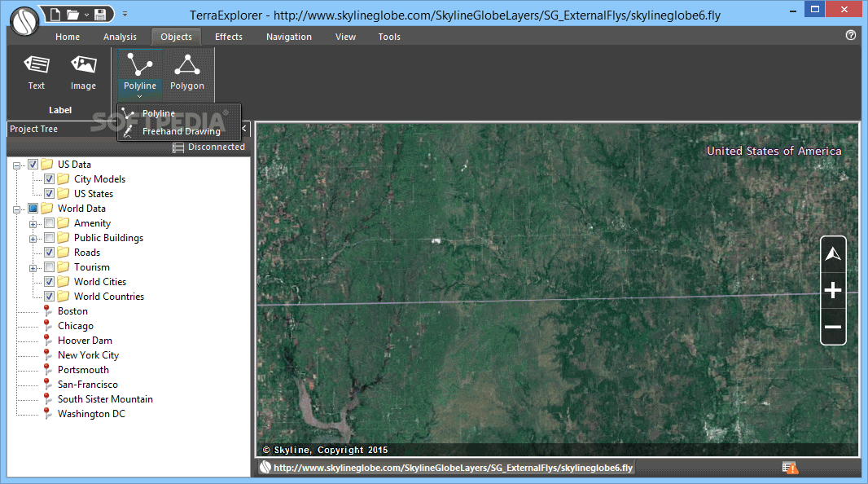Click the Disconnected status icon
This screenshot has width=868, height=484.
(x=178, y=147)
